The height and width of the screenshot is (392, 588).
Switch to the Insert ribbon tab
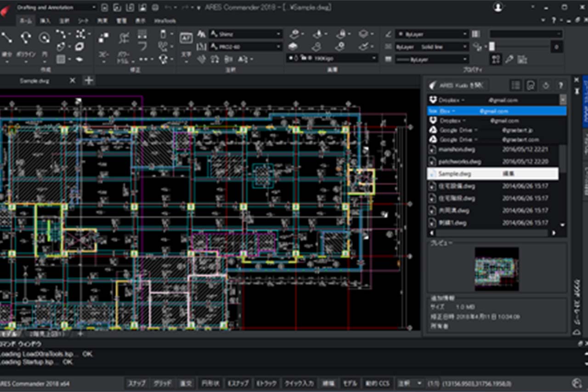coord(45,21)
